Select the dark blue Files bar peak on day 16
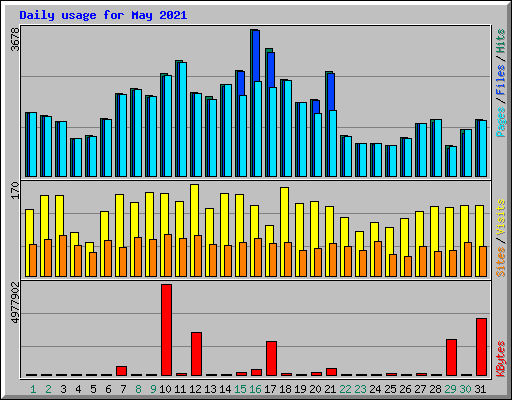Viewport: 512px width, 400px height. 256,56
